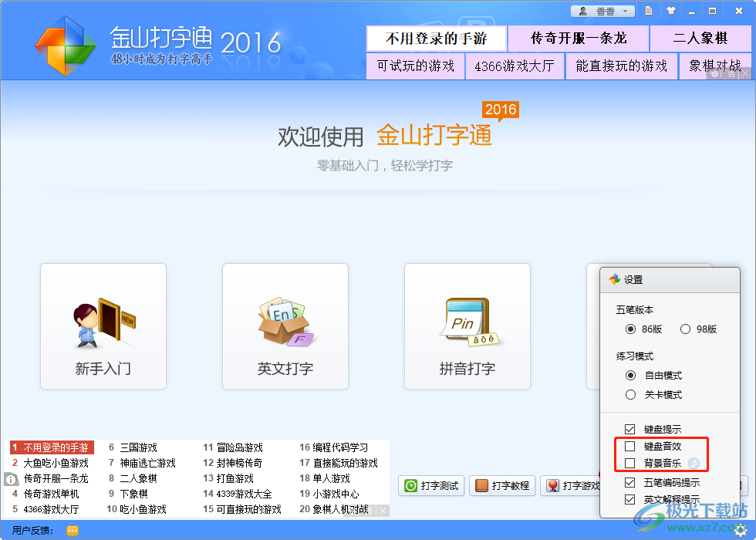This screenshot has height=540, width=756.
Task: Enable the 背景音乐 checkbox
Action: tap(629, 464)
